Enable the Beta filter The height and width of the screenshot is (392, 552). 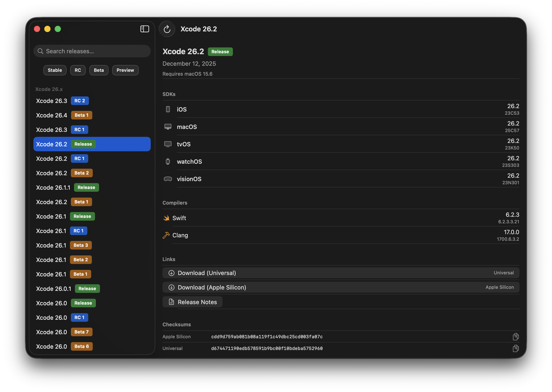coord(99,70)
